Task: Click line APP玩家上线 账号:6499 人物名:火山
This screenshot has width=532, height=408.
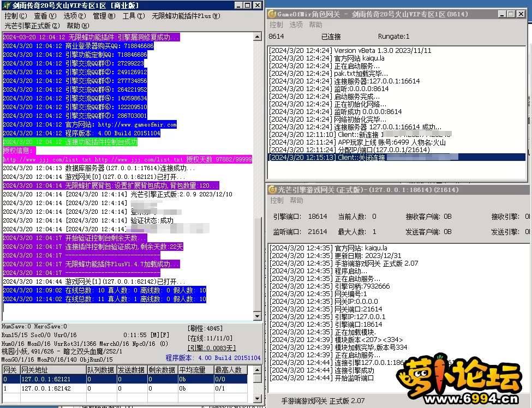Action: point(357,142)
